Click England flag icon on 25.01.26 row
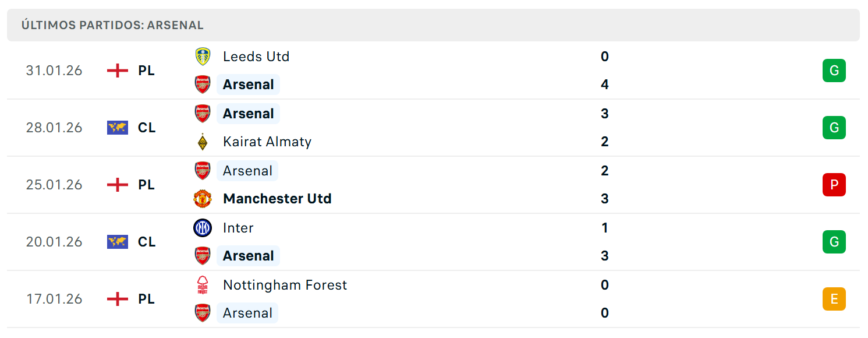Viewport: 868px width, 338px height. click(x=118, y=185)
